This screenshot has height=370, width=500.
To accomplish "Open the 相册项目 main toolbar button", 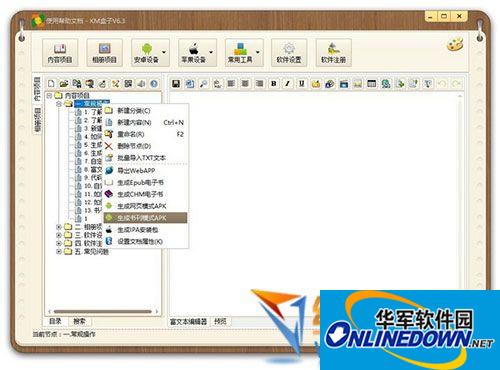I will pos(105,53).
